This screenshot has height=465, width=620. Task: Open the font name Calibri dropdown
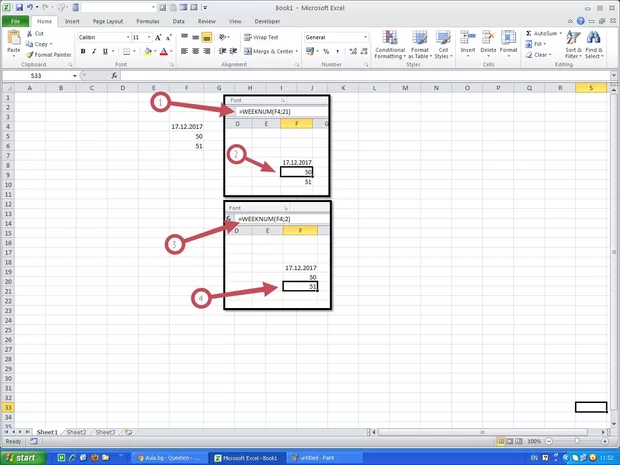(124, 37)
